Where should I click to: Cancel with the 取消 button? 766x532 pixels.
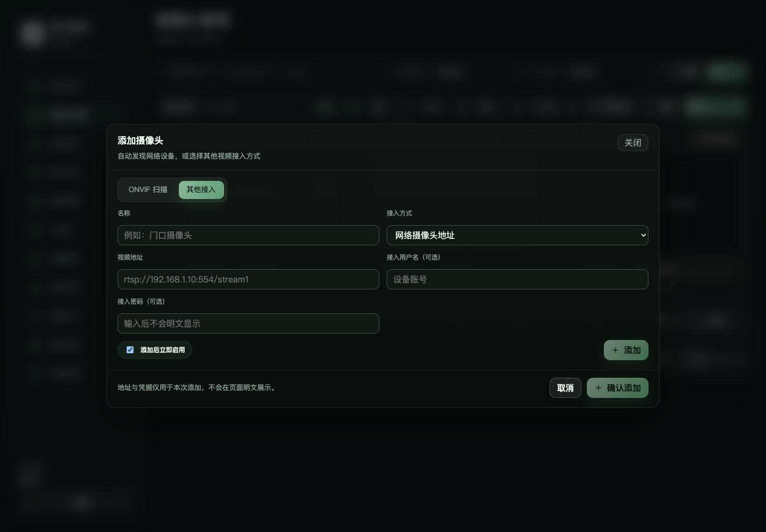click(565, 388)
